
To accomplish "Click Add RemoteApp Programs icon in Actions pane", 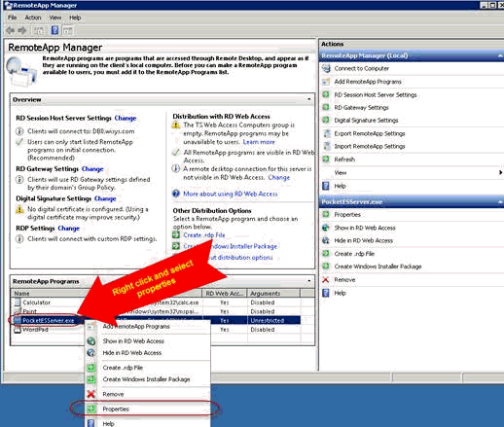I will click(326, 82).
